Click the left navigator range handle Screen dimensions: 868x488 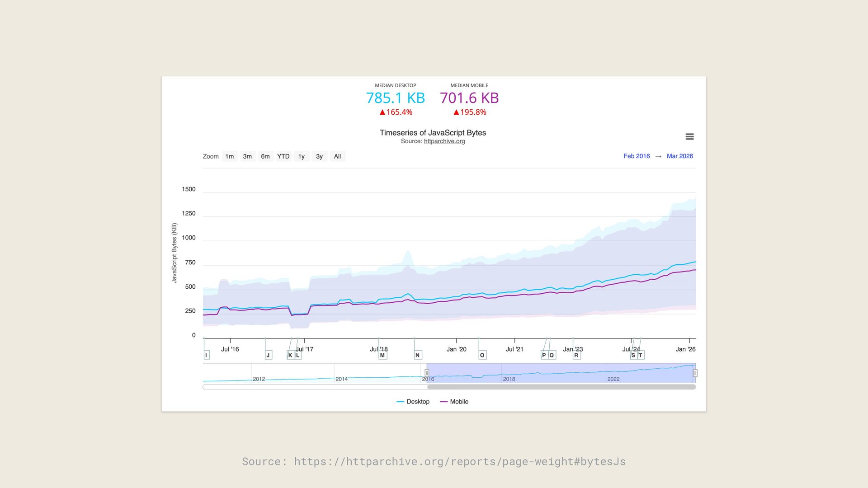tap(427, 373)
